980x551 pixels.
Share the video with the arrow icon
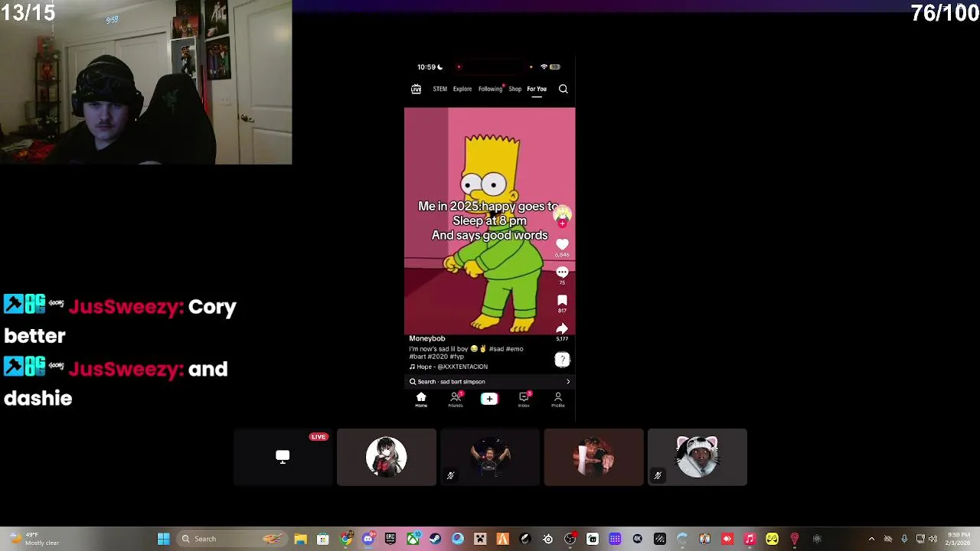(562, 329)
